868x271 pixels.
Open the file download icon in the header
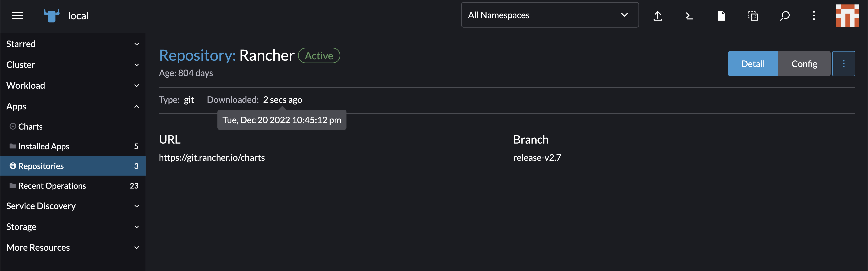[721, 15]
